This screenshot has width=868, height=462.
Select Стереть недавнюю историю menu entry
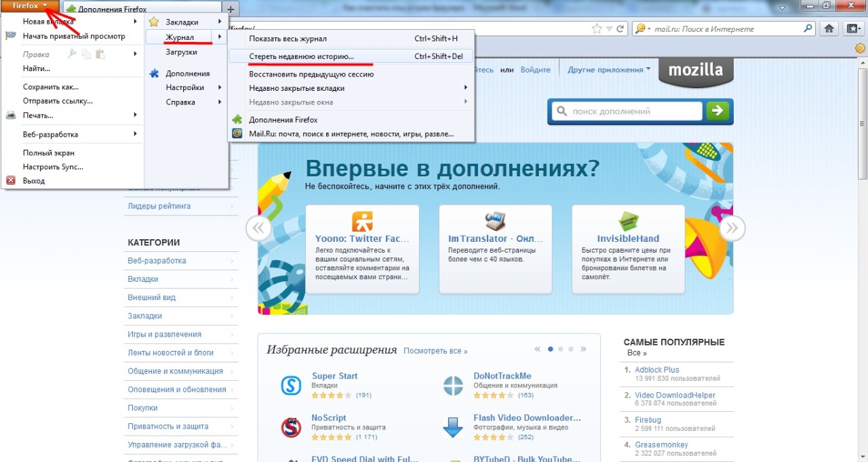click(x=301, y=56)
